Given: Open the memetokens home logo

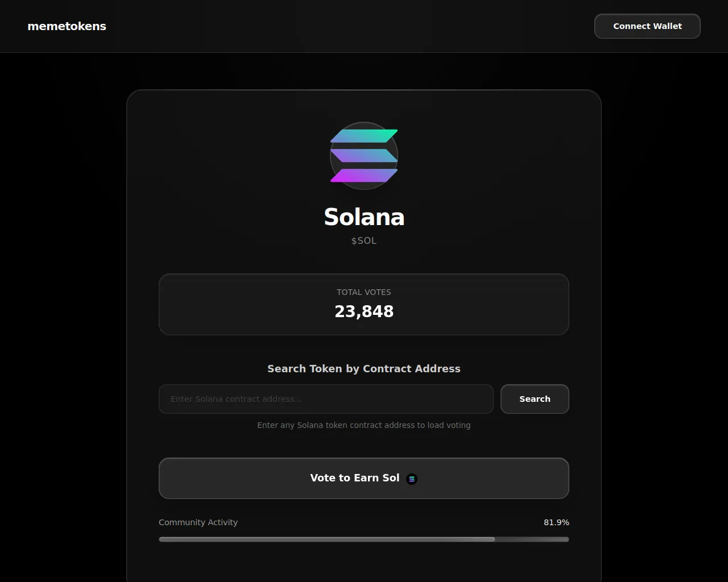Looking at the screenshot, I should pyautogui.click(x=67, y=26).
